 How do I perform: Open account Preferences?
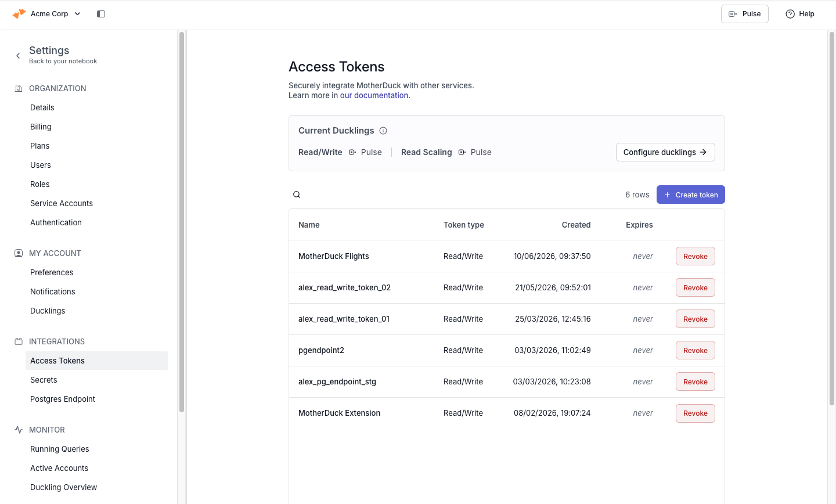pyautogui.click(x=52, y=272)
